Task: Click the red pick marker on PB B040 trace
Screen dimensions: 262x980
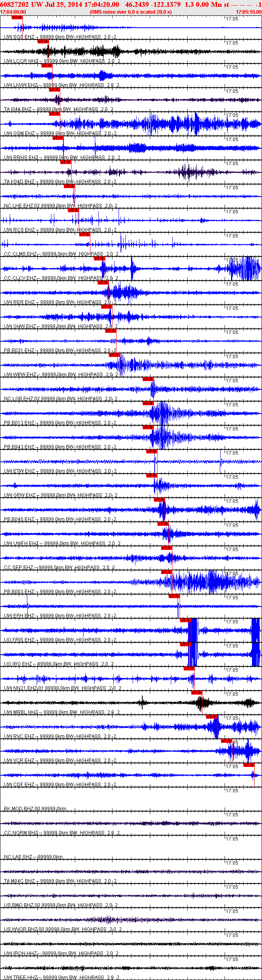Action: [x=160, y=499]
